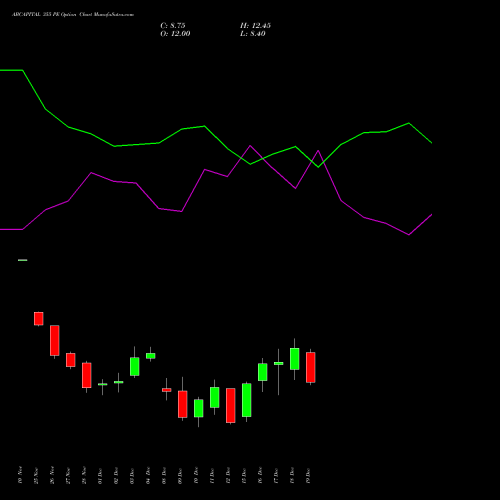Click the red candlestick for 19 Dec
The height and width of the screenshot is (500, 500).
(311, 367)
